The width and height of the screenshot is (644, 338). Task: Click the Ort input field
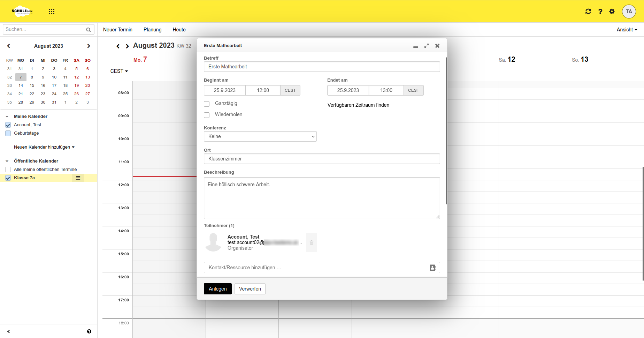pyautogui.click(x=322, y=159)
